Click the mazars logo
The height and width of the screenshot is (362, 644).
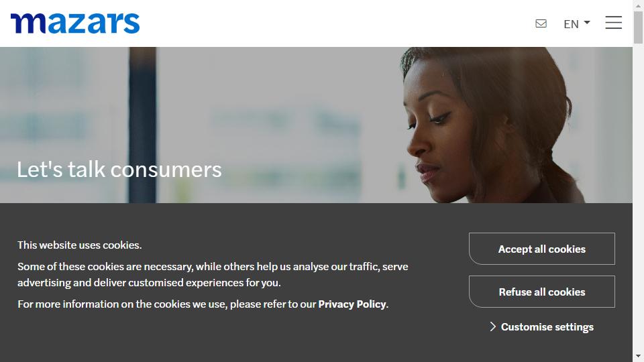pos(75,23)
